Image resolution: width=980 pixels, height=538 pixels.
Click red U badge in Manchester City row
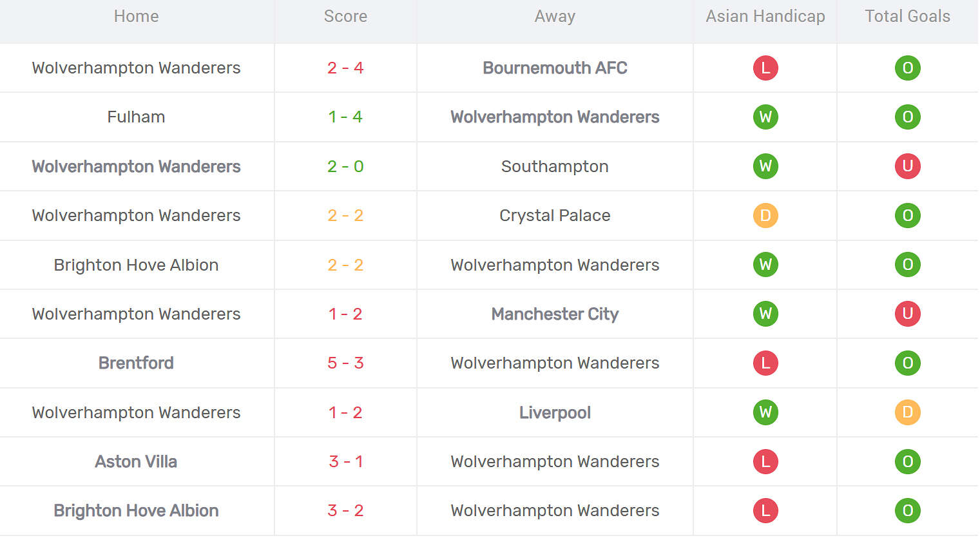coord(907,314)
